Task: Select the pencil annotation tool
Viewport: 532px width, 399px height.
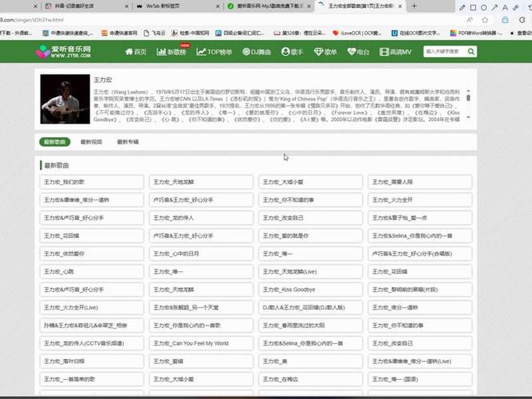Action: coord(462,7)
